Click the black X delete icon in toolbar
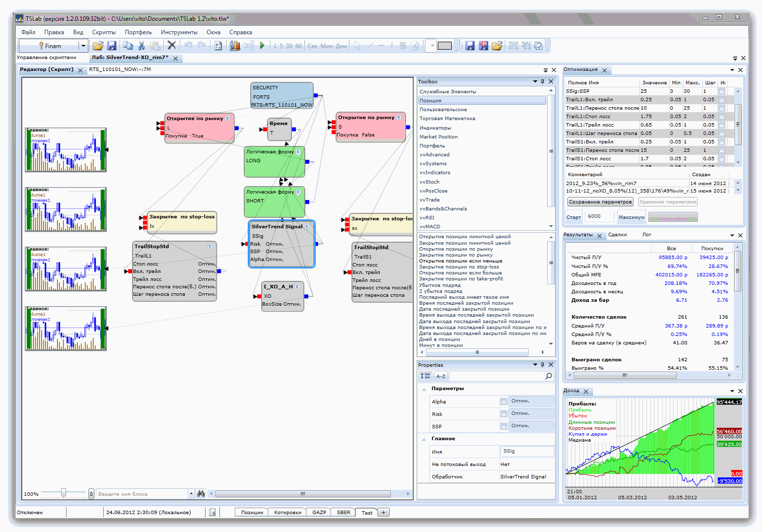 tap(172, 46)
